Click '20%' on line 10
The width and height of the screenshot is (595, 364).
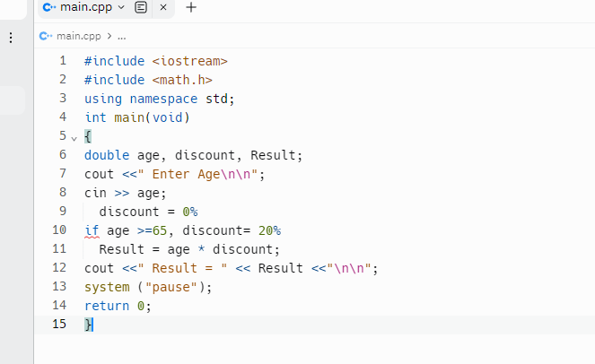coord(270,230)
